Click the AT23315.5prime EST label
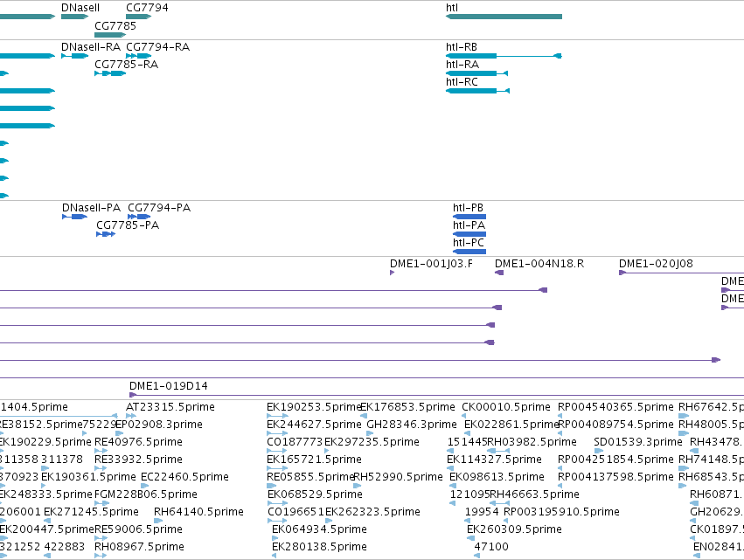Viewport: 744px width, 560px height. point(170,407)
